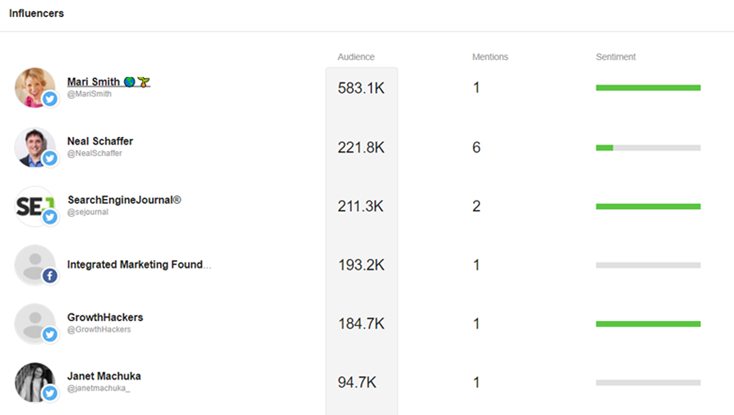Click GrowthHackers' Twitter badge icon

50,335
